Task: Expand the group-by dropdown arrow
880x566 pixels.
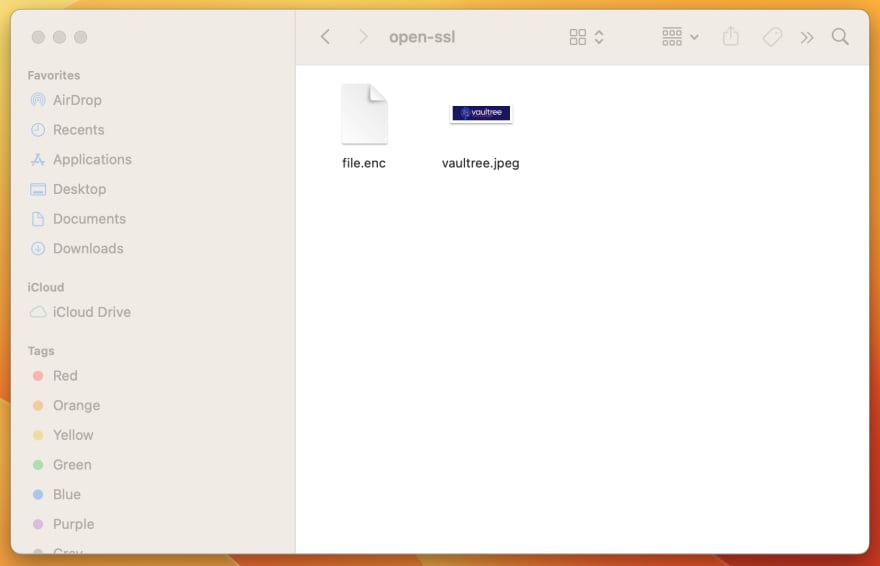Action: [694, 37]
